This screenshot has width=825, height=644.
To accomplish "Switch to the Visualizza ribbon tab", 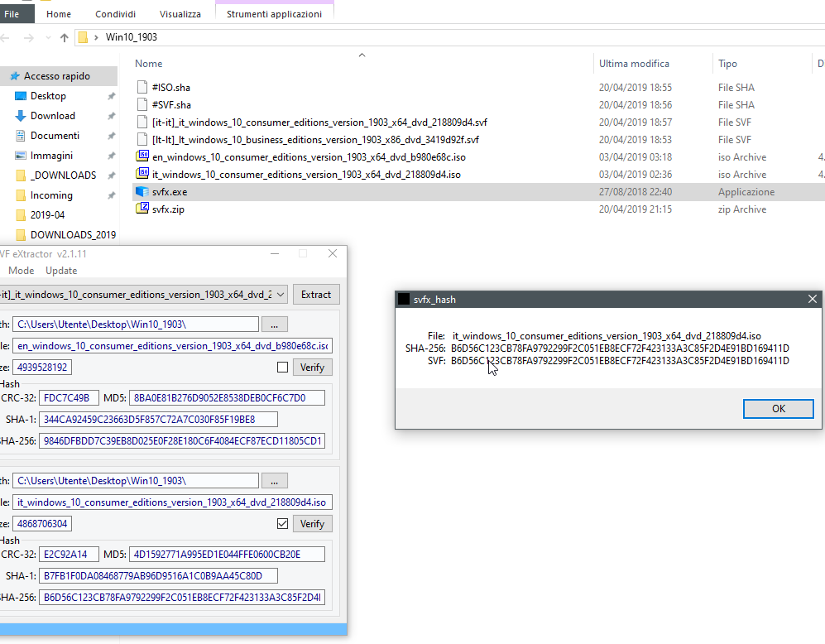I will pos(180,14).
